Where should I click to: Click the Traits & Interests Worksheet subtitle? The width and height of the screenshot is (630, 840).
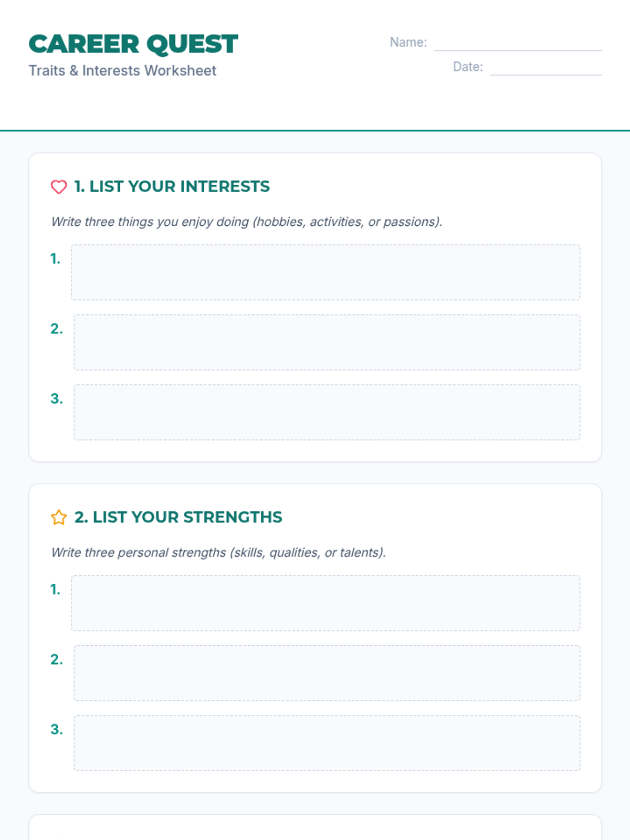122,71
